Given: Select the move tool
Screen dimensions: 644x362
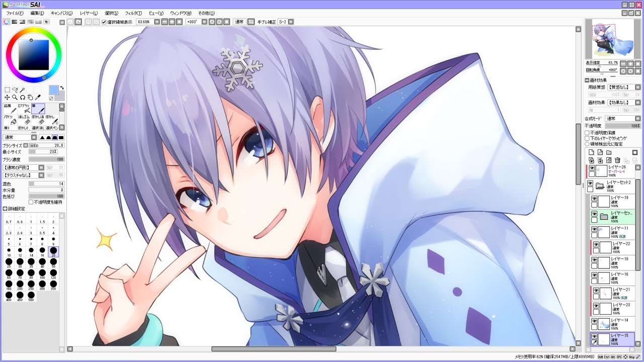Looking at the screenshot, I should click(x=7, y=97).
